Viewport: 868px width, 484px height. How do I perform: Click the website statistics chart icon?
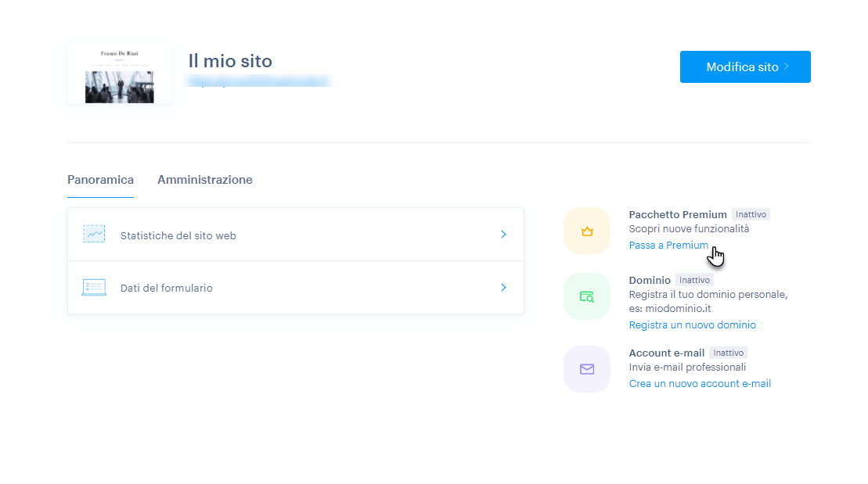point(94,234)
